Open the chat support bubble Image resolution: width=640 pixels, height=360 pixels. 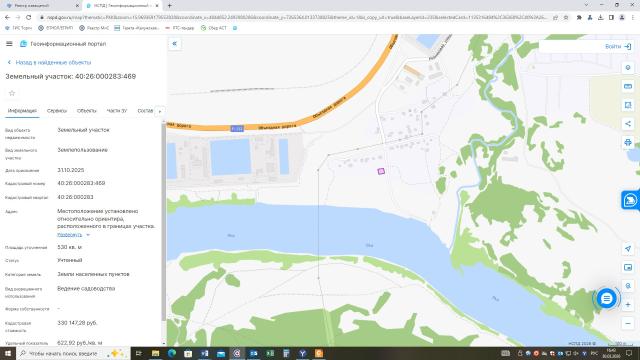pyautogui.click(x=607, y=299)
